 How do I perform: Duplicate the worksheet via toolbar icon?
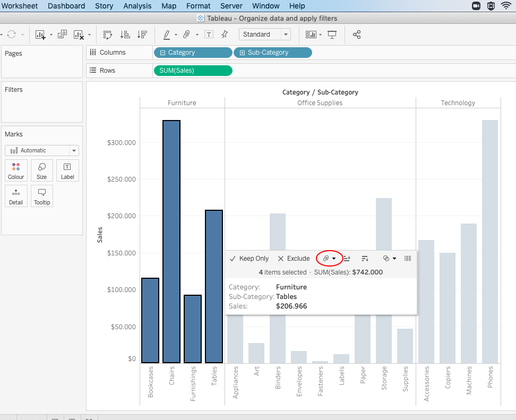click(62, 34)
